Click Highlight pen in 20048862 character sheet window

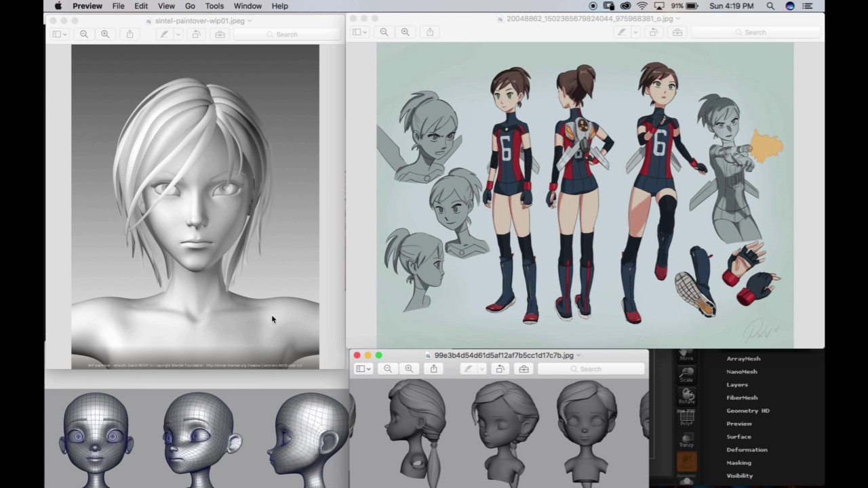click(622, 32)
